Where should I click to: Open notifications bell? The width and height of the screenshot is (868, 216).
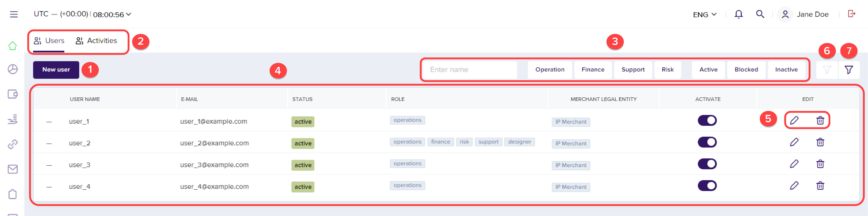tap(739, 14)
